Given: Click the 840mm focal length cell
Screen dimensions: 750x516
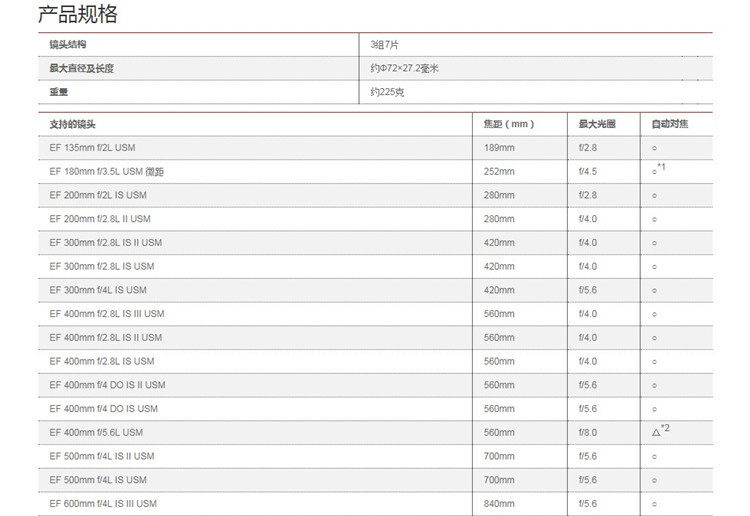Looking at the screenshot, I should 499,504.
